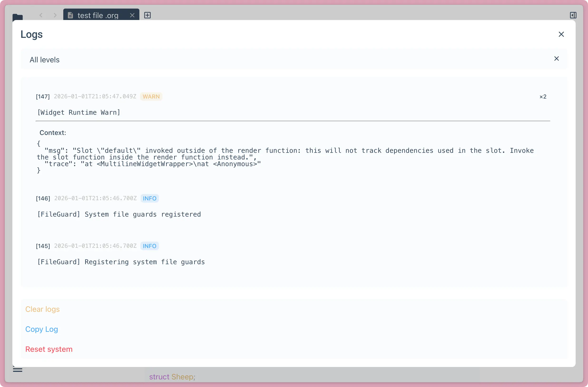Click the ×2 duplicate counter on the warning

pyautogui.click(x=543, y=96)
